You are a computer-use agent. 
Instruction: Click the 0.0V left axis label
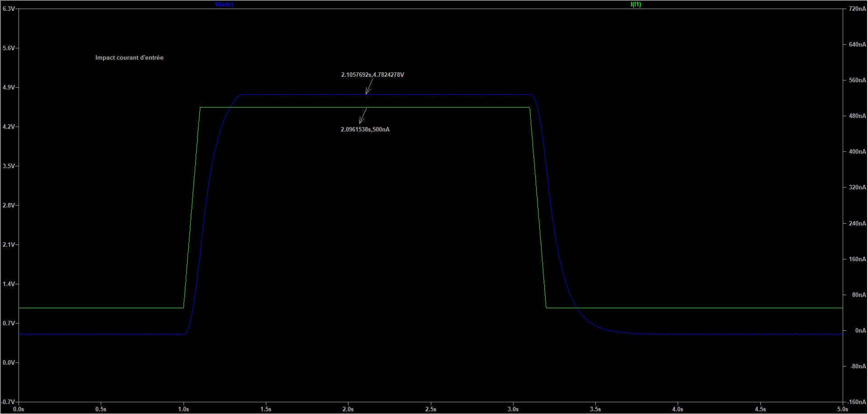9,362
